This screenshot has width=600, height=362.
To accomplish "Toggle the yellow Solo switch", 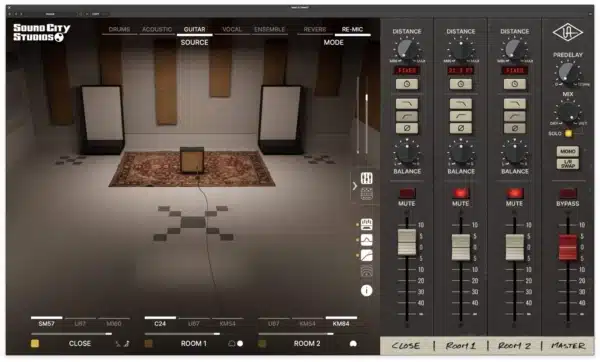I will click(569, 134).
